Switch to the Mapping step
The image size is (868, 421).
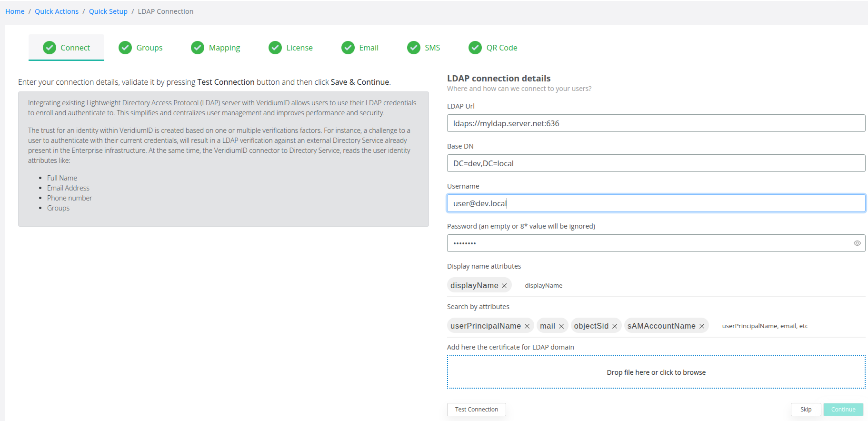point(216,48)
